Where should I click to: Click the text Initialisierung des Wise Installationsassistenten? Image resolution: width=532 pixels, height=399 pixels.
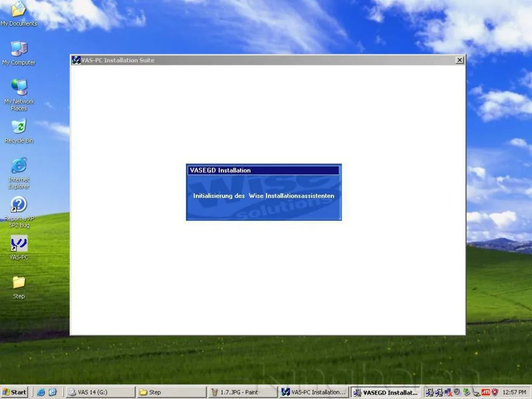[264, 196]
